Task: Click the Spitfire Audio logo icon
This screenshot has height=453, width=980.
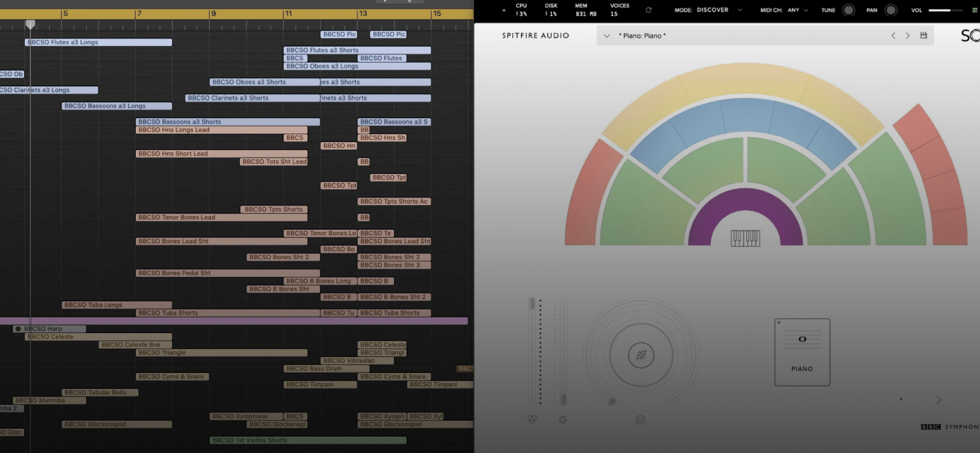Action: [536, 36]
